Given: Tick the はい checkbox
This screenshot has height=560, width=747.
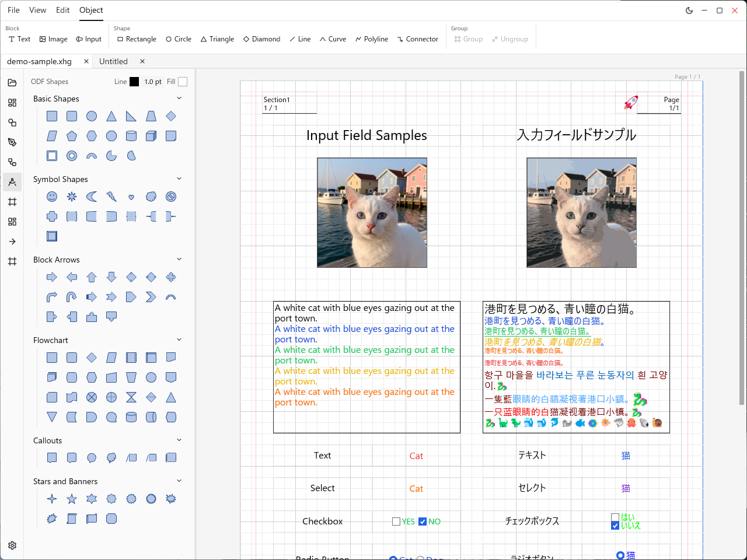Looking at the screenshot, I should [x=615, y=517].
